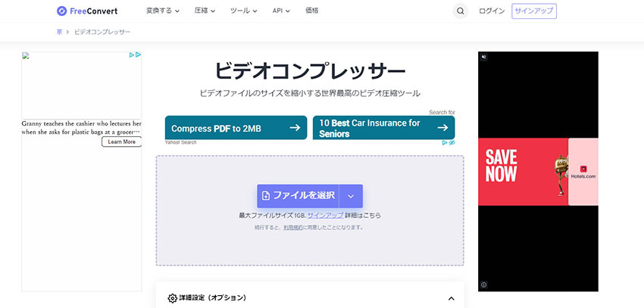Click the gear icon beside 詳細設定
The height and width of the screenshot is (308, 644).
click(173, 298)
